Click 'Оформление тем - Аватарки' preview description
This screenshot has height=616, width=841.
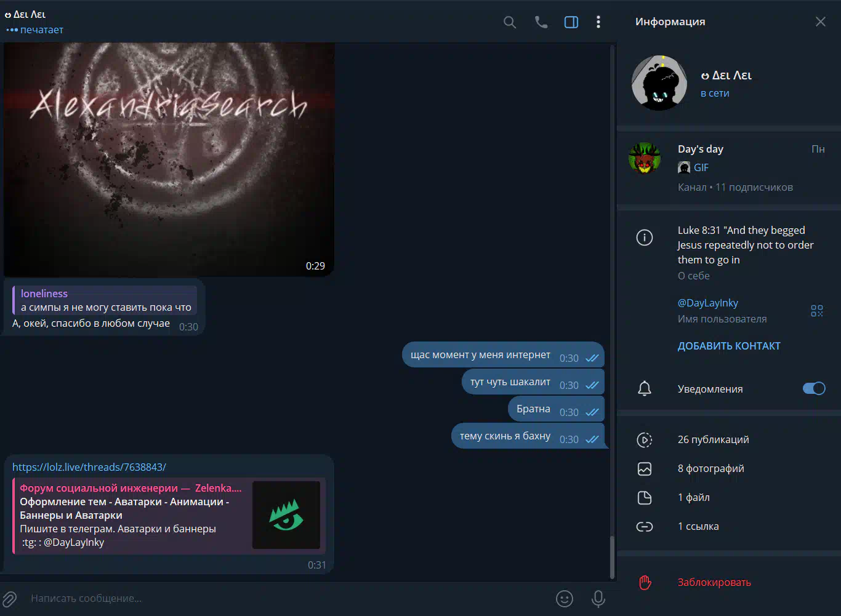(124, 508)
